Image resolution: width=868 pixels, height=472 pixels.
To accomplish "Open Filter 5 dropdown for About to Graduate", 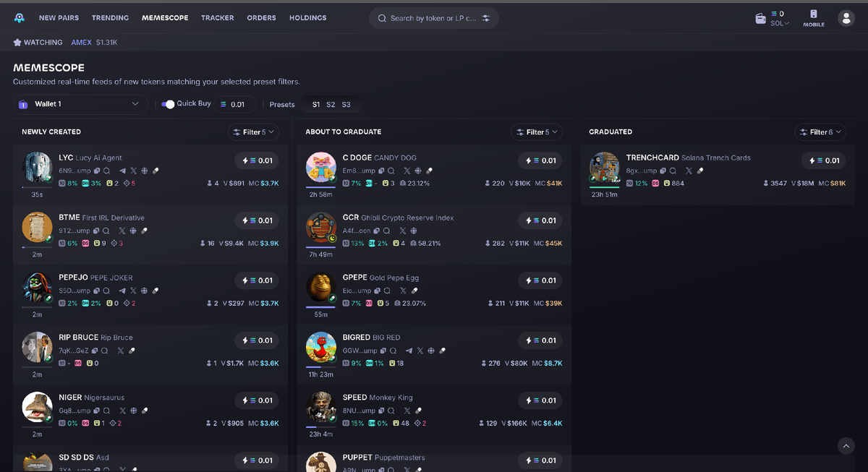I will (537, 132).
